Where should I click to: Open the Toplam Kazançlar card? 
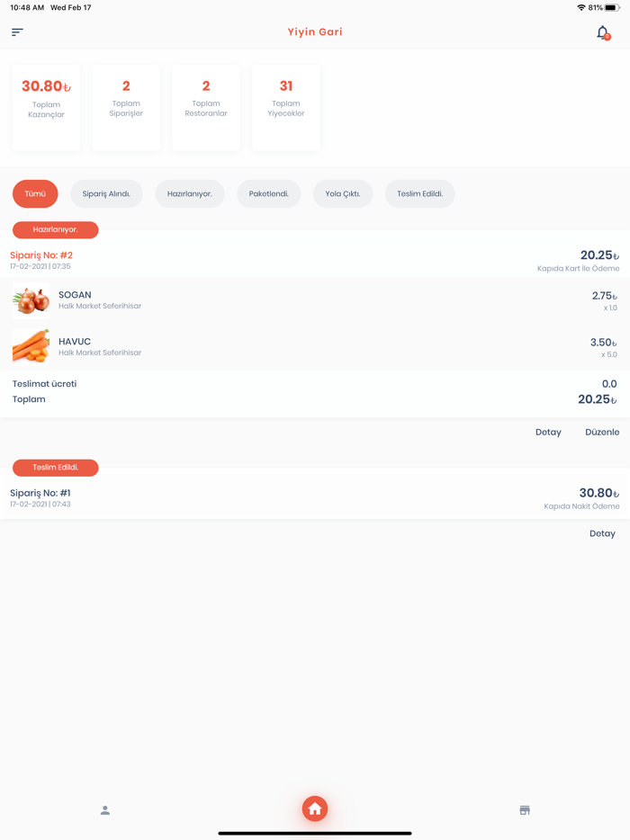coord(46,107)
